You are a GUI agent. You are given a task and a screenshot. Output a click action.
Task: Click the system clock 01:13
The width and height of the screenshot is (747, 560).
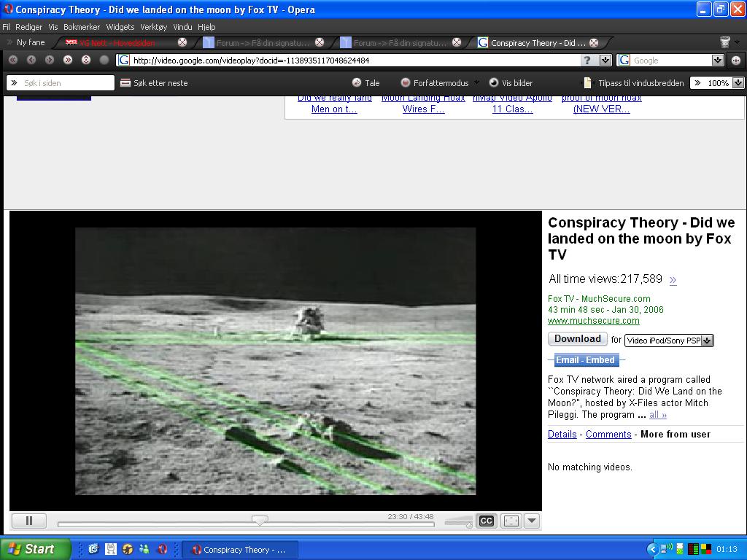727,549
